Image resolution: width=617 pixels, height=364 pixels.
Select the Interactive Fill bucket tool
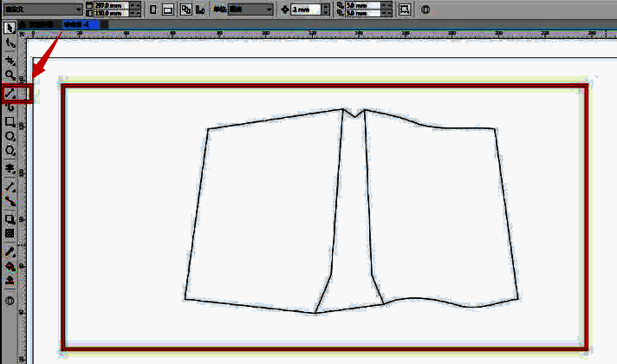pyautogui.click(x=10, y=265)
